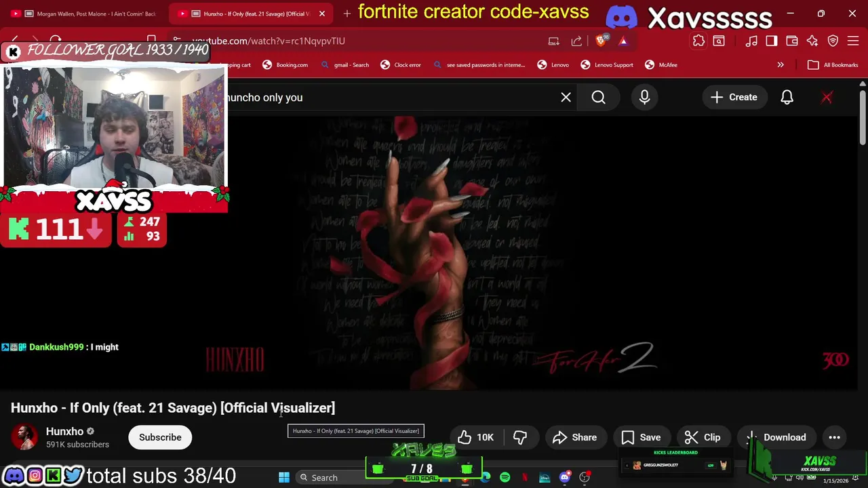
Task: Open Spotify from the taskbar
Action: pyautogui.click(x=505, y=478)
